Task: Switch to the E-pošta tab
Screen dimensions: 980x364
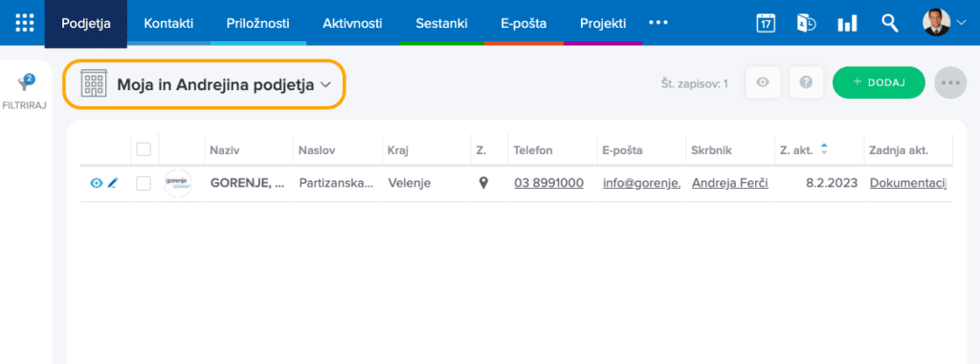Action: coord(523,24)
